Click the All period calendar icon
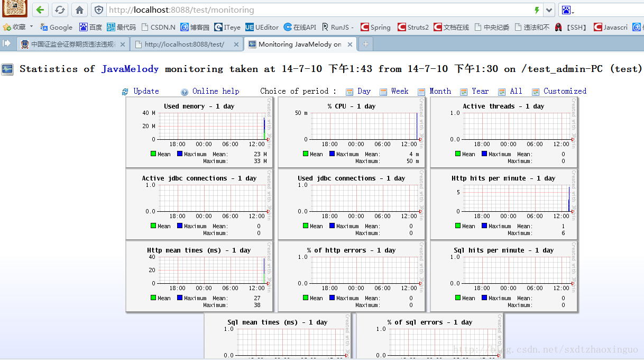Image resolution: width=644 pixels, height=360 pixels. click(502, 92)
